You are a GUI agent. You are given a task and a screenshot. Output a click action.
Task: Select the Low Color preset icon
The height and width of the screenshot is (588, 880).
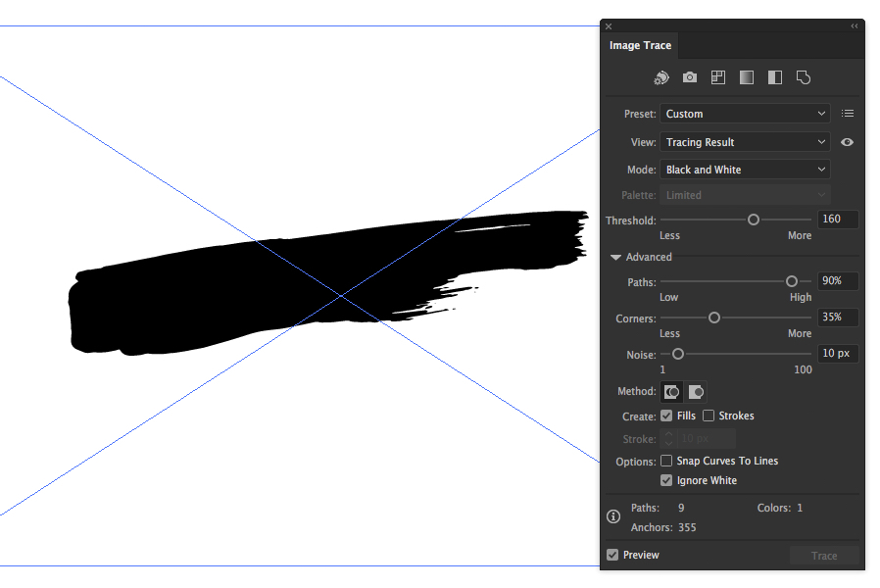[718, 76]
